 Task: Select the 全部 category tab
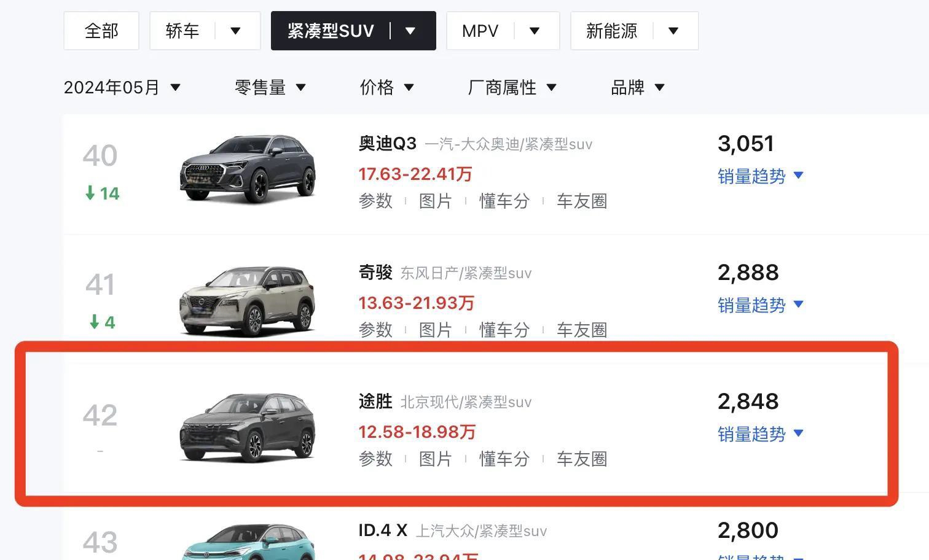(x=101, y=31)
